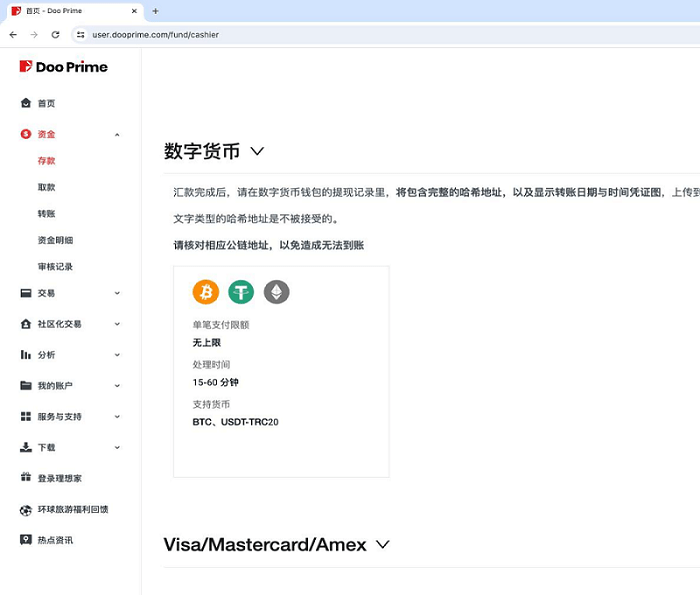Viewport: 700px width, 595px height.
Task: Expand the 交易 menu chevron
Action: (117, 293)
